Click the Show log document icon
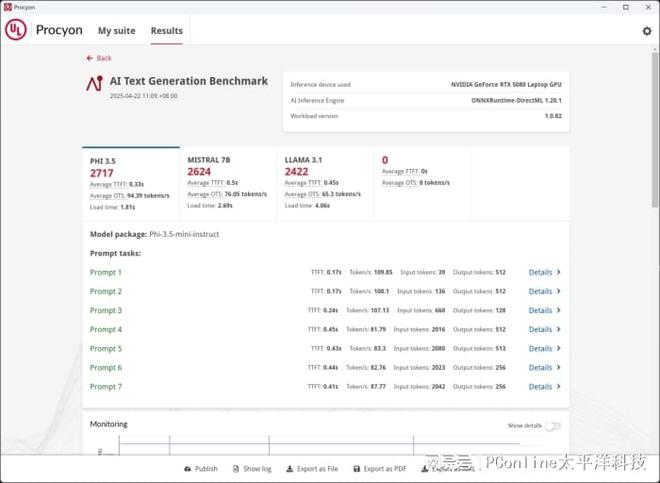This screenshot has height=483, width=660. [236, 469]
